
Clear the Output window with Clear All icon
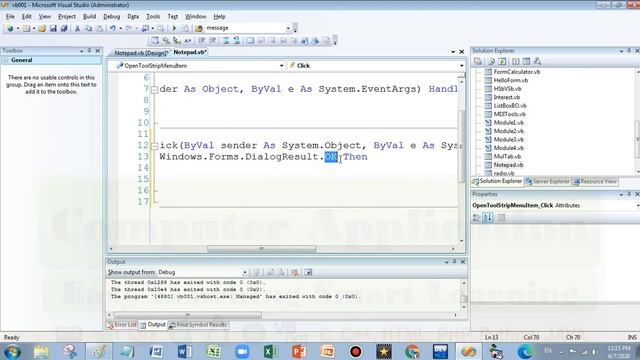(x=295, y=272)
